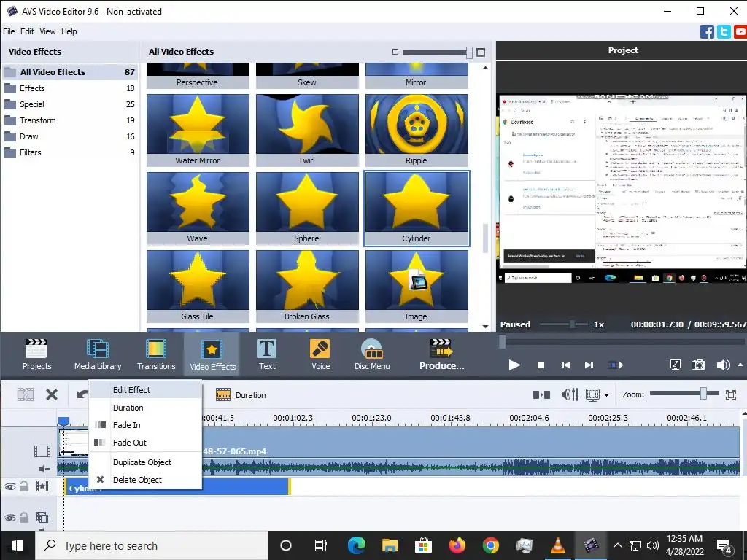747x560 pixels.
Task: Select the Twirl effect thumbnail
Action: tap(307, 130)
